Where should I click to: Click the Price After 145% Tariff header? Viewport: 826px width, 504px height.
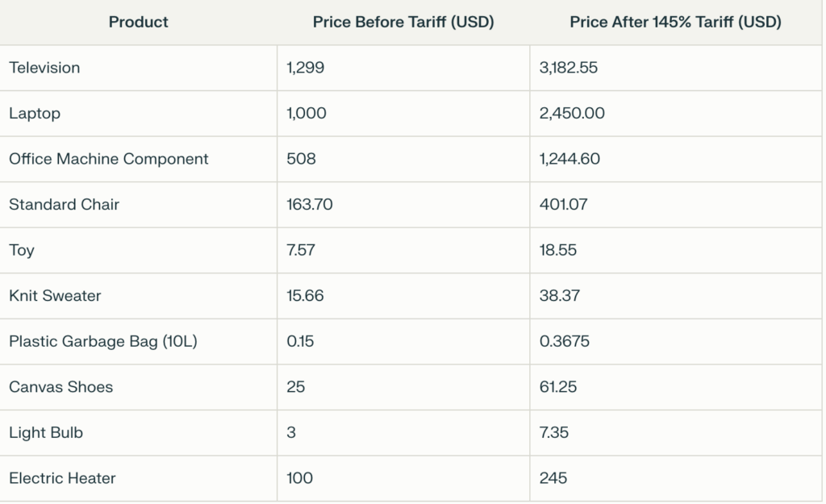tap(675, 23)
